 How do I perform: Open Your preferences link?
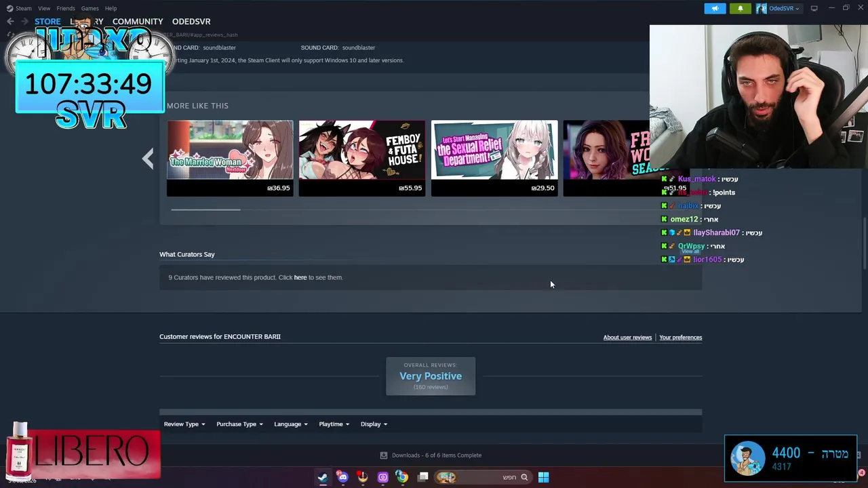[680, 338]
